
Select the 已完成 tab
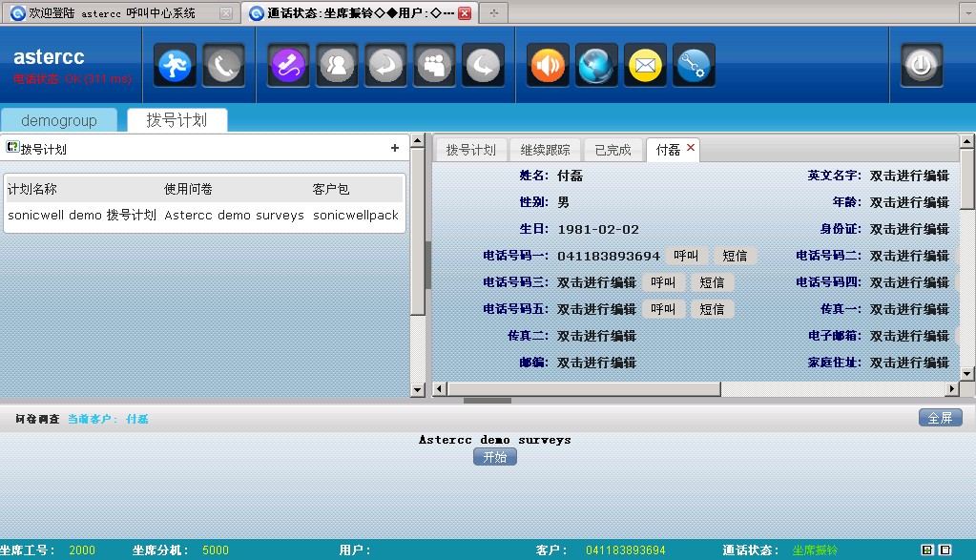(x=613, y=150)
